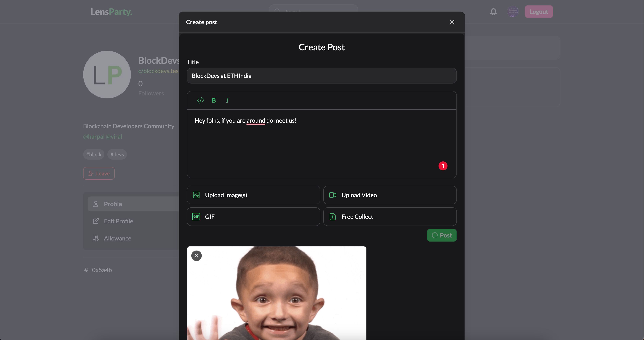Click the Free Collect icon

[x=333, y=216]
